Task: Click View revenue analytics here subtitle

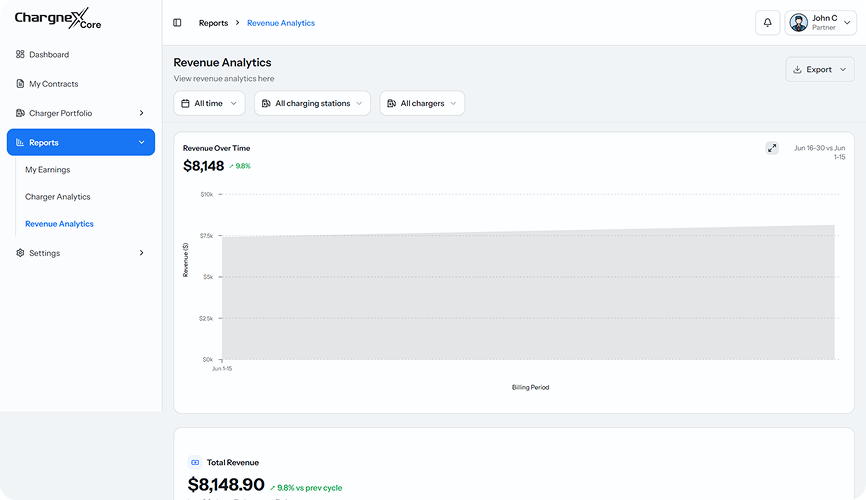Action: tap(224, 78)
